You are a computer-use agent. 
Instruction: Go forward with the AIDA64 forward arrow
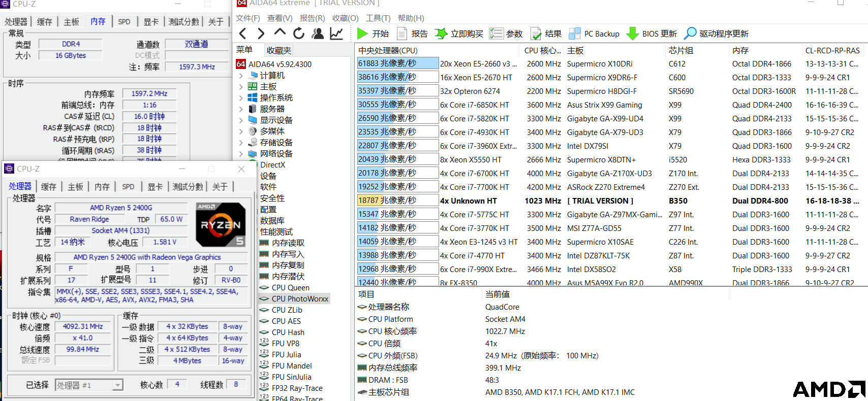tap(261, 34)
